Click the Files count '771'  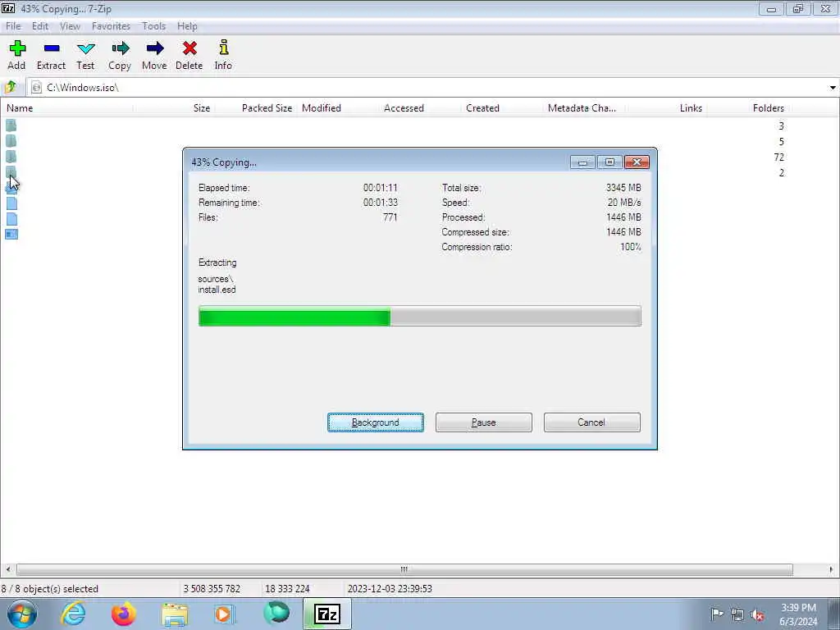390,217
